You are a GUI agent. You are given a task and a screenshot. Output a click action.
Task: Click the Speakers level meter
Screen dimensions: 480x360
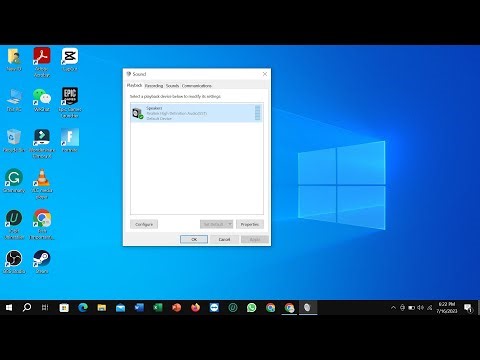(257, 113)
